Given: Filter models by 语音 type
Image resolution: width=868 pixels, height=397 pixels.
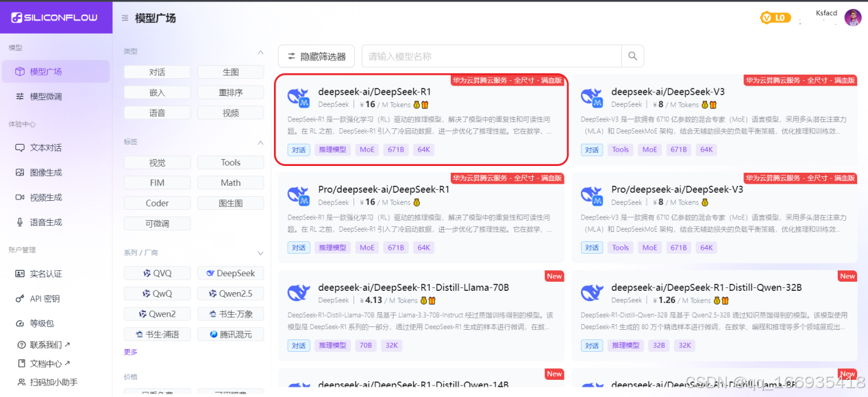Looking at the screenshot, I should pos(157,112).
